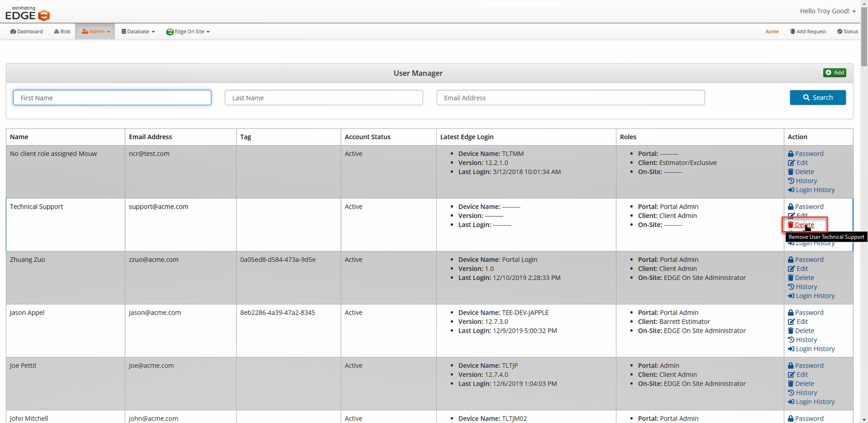The width and height of the screenshot is (868, 423).
Task: Open Login History for Zhuang Zuo
Action: (811, 296)
